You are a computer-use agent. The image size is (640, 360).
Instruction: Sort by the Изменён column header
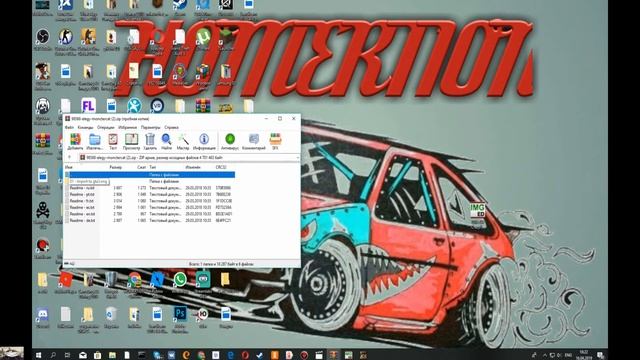coord(193,167)
